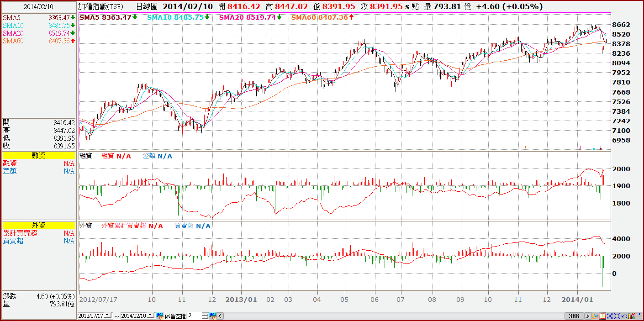The image size is (644, 321).
Task: Click the 收 8391.95 row in sidebar
Action: point(39,146)
